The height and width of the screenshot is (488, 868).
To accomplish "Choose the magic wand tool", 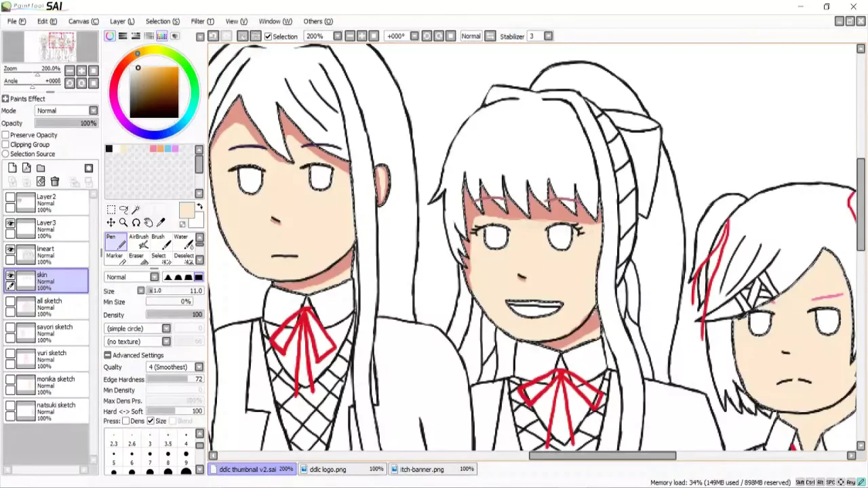I will click(x=136, y=209).
